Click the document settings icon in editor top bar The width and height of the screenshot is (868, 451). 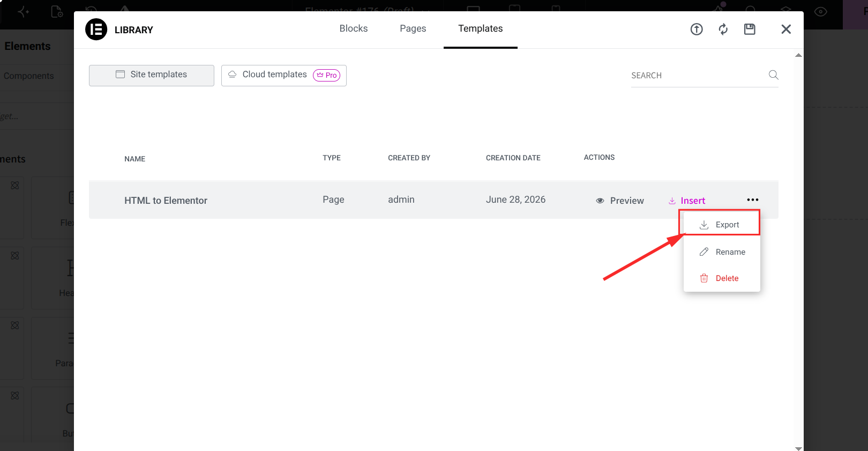point(57,12)
